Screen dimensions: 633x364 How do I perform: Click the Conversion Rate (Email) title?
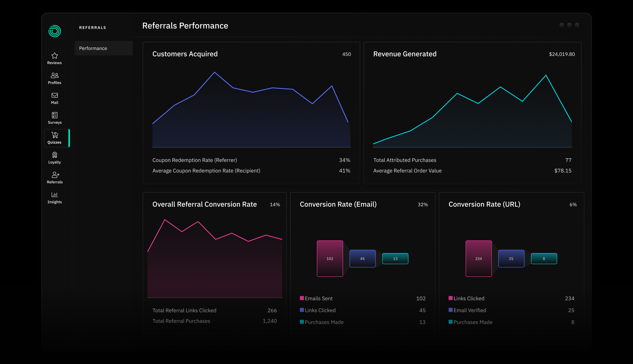(x=338, y=204)
